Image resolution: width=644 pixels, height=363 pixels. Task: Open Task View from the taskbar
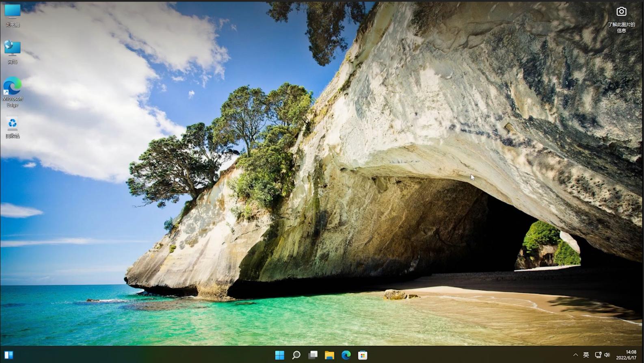click(x=313, y=355)
